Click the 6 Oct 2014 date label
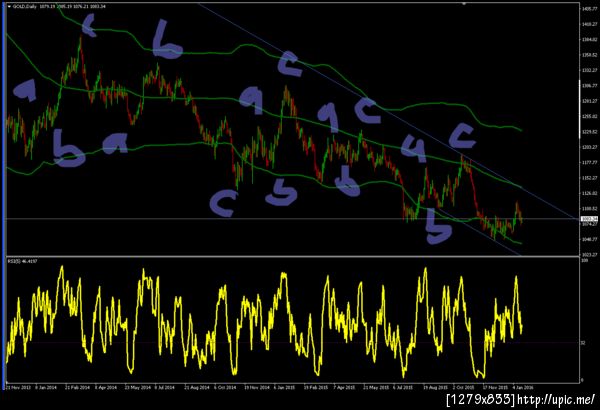The image size is (600, 410). 225,387
